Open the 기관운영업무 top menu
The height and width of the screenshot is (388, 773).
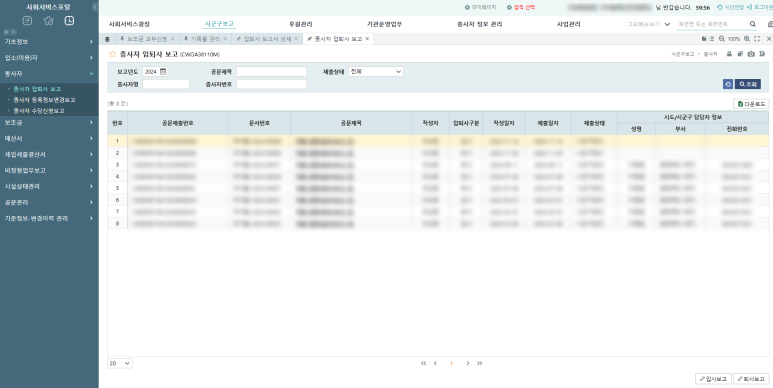[x=385, y=24]
